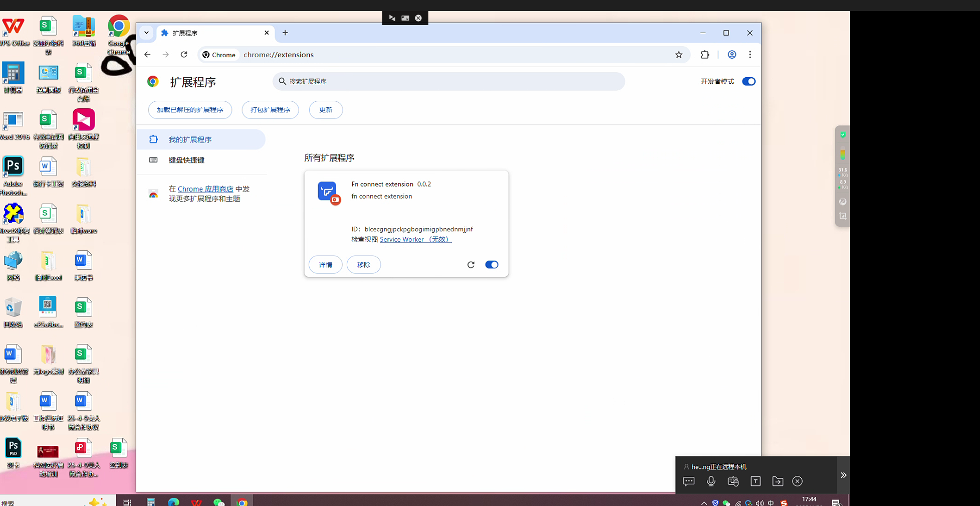980x506 pixels.
Task: Open 签到表 spreadsheet on desktop
Action: tap(119, 453)
